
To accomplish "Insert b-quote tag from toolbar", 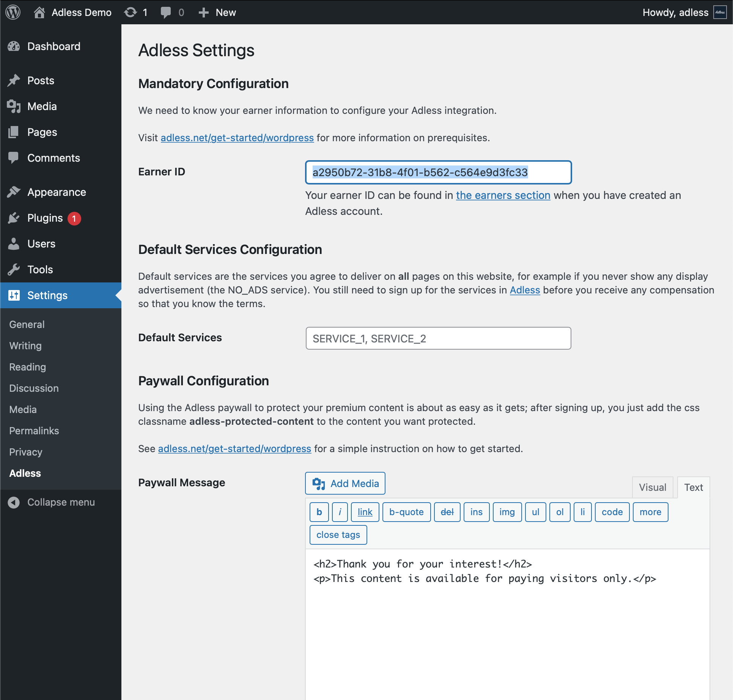I will (406, 512).
